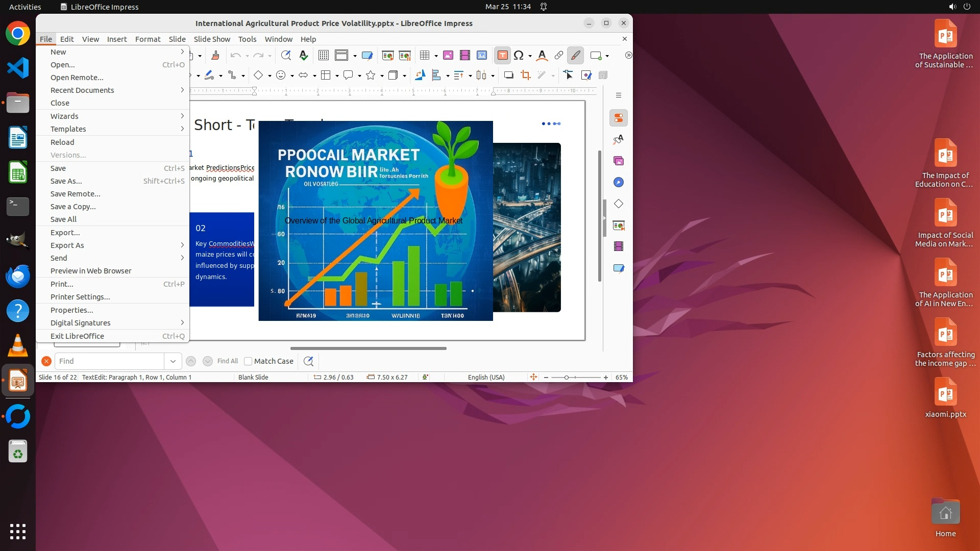
Task: Toggle the Display Grid icon
Action: point(323,56)
